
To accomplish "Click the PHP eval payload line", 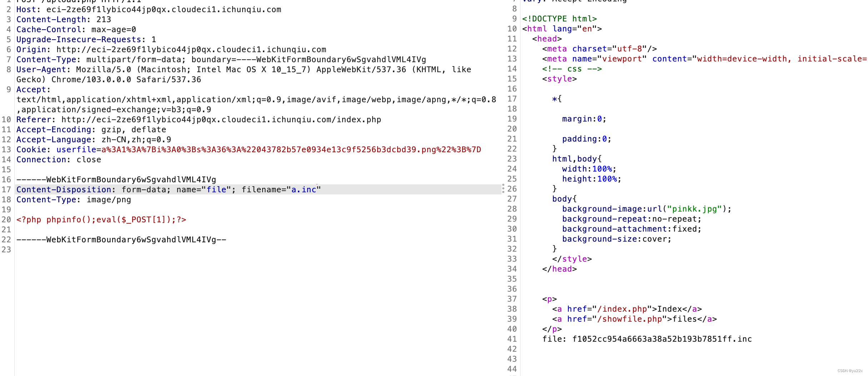I will (x=101, y=220).
